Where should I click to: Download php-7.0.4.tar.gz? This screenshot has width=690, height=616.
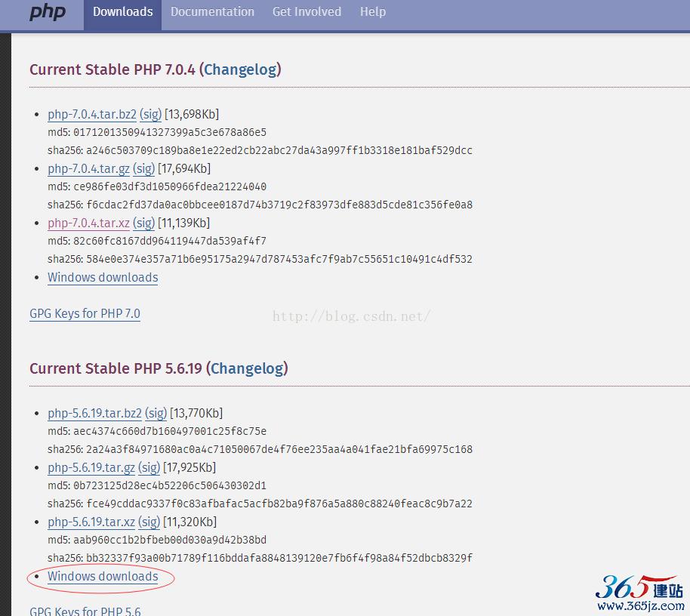coord(88,168)
